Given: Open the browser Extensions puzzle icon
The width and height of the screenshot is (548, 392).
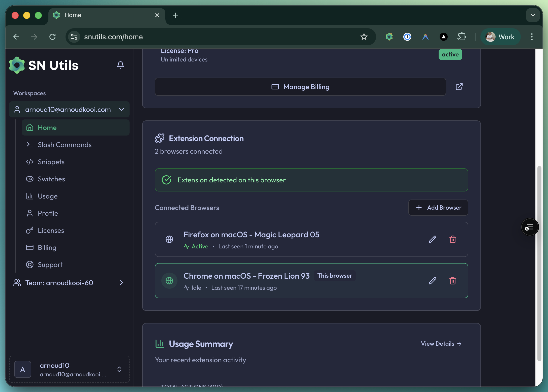Looking at the screenshot, I should click(462, 37).
